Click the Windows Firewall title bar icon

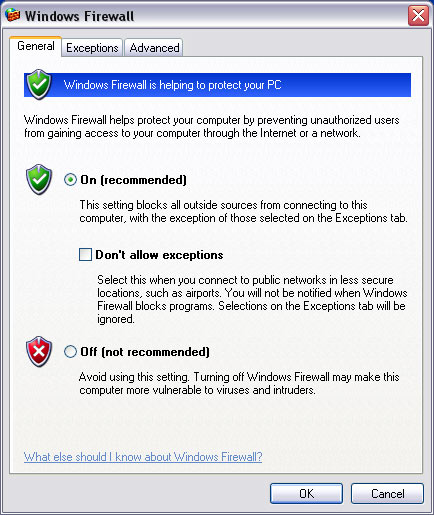coord(13,15)
